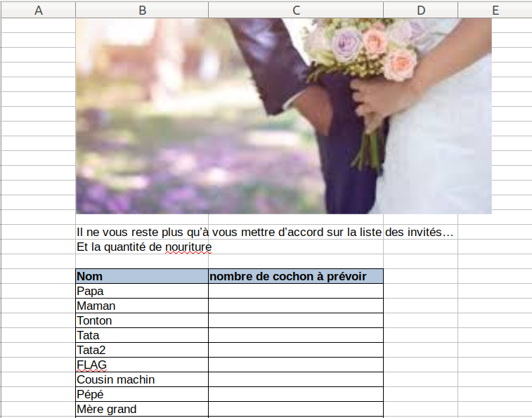Click empty cochon cell next to FLAG
Viewport: 532px width, 418px height.
click(x=296, y=365)
